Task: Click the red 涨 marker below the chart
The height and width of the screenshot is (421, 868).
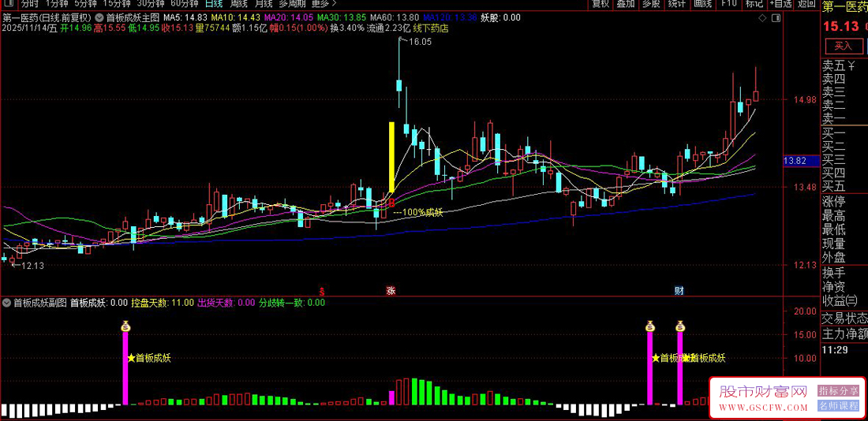Action: [x=391, y=290]
